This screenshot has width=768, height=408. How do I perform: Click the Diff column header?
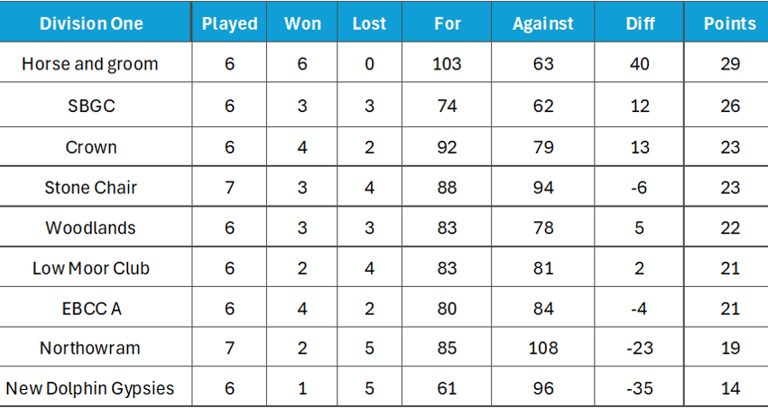click(x=640, y=23)
